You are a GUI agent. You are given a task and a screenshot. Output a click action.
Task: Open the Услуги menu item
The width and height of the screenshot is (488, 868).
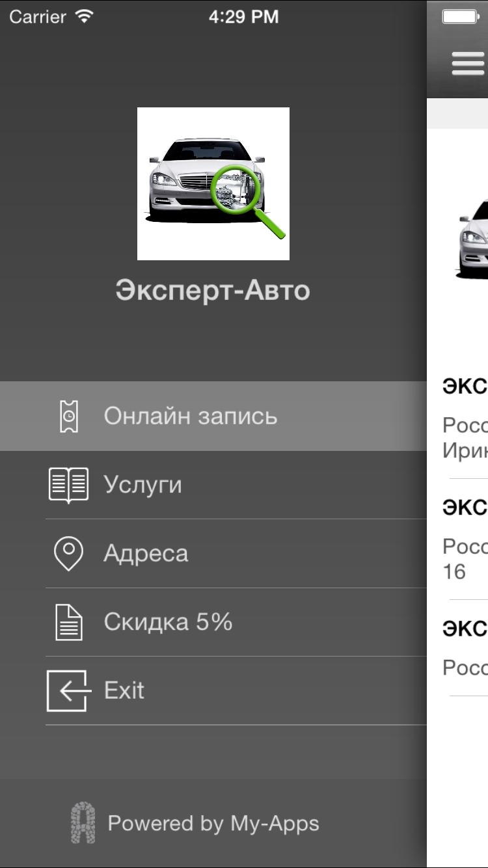click(213, 485)
